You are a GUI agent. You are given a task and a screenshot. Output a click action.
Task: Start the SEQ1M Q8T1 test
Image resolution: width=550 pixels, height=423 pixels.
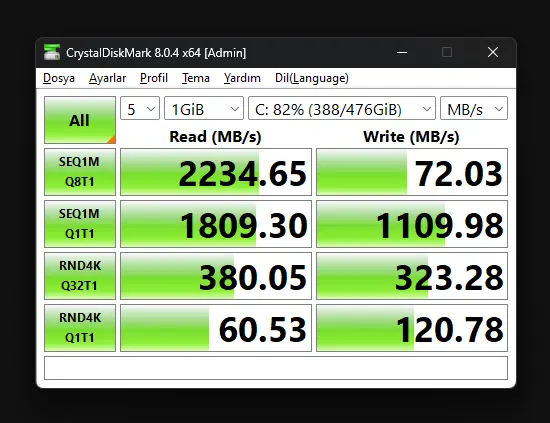coord(80,172)
